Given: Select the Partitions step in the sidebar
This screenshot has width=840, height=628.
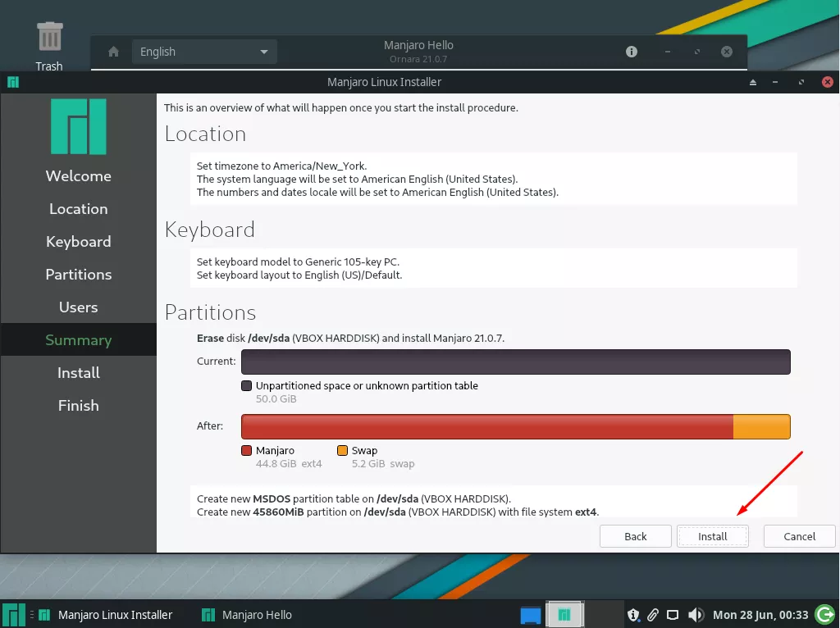Looking at the screenshot, I should [x=78, y=274].
